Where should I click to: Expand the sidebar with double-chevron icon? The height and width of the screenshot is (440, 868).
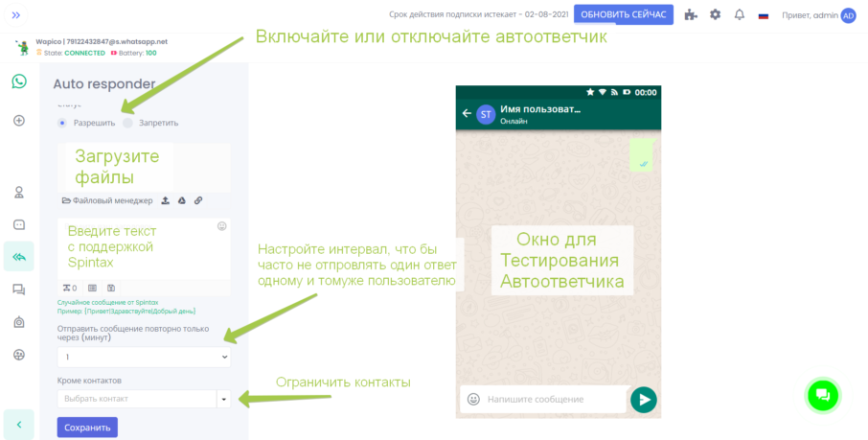point(16,15)
